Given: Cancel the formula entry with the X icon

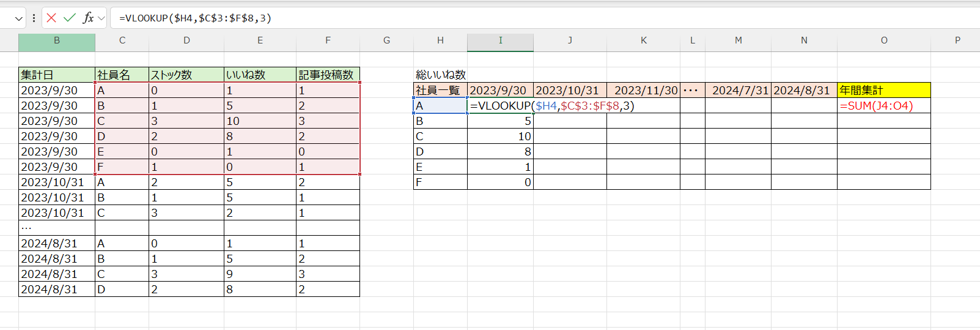Looking at the screenshot, I should [x=51, y=18].
